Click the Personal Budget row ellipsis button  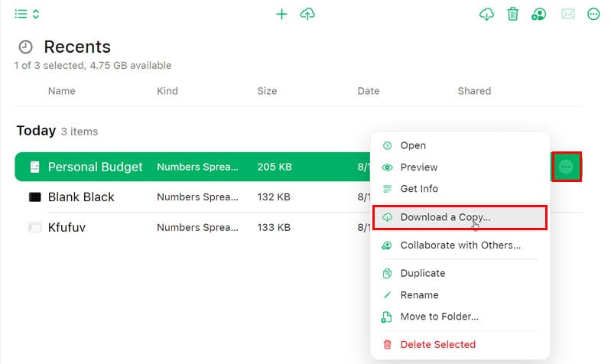pos(566,167)
